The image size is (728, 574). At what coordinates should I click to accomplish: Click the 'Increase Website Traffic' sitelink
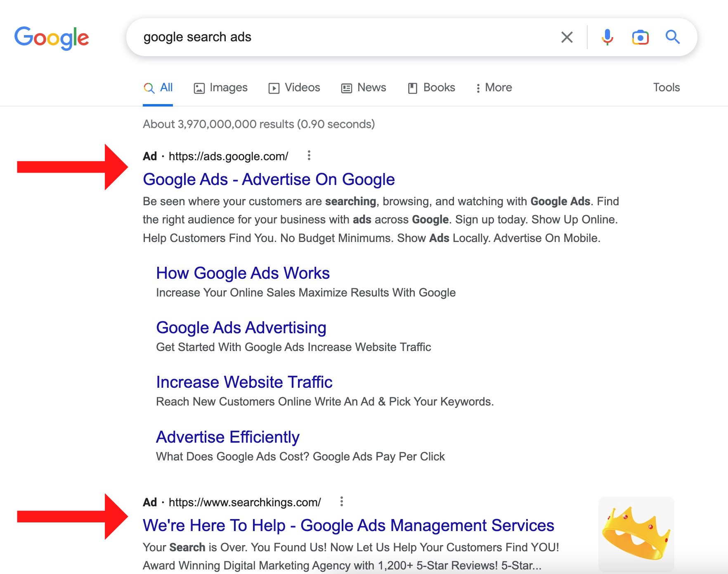point(243,382)
